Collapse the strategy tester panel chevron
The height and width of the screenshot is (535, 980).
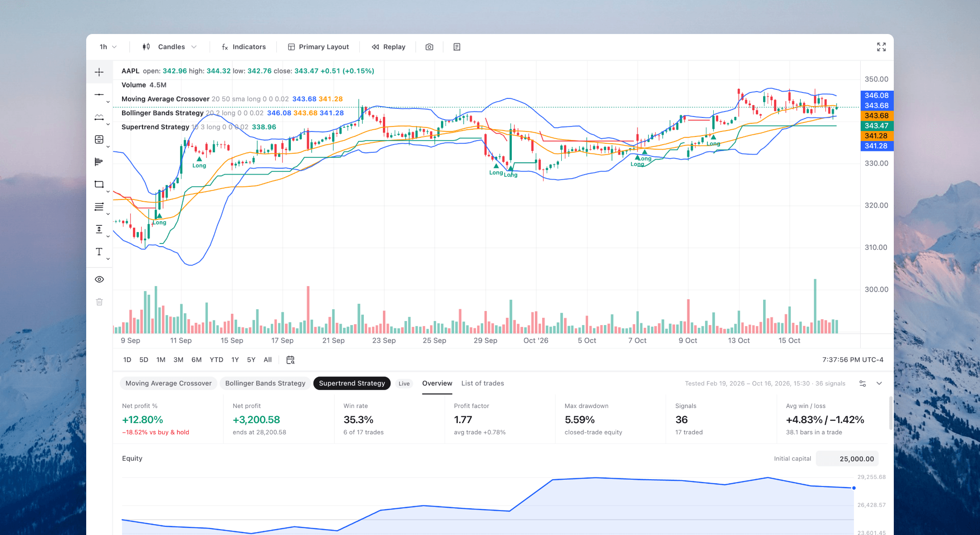[879, 384]
